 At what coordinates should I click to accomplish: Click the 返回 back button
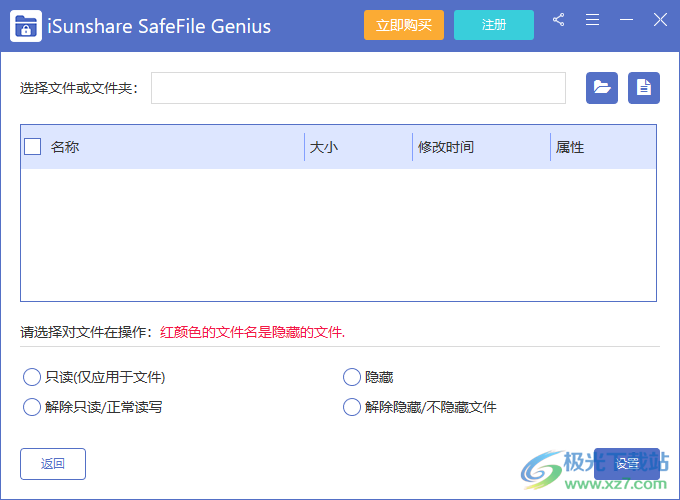(x=53, y=464)
